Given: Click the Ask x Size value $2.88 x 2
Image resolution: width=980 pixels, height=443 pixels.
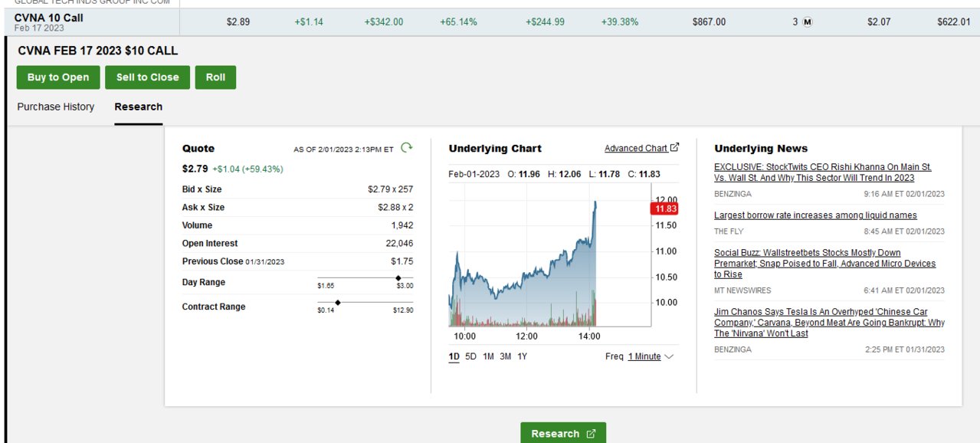Looking at the screenshot, I should [395, 208].
